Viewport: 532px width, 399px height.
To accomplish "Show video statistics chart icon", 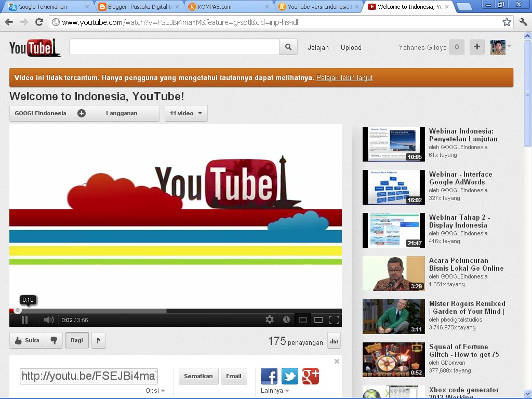I will pos(334,341).
